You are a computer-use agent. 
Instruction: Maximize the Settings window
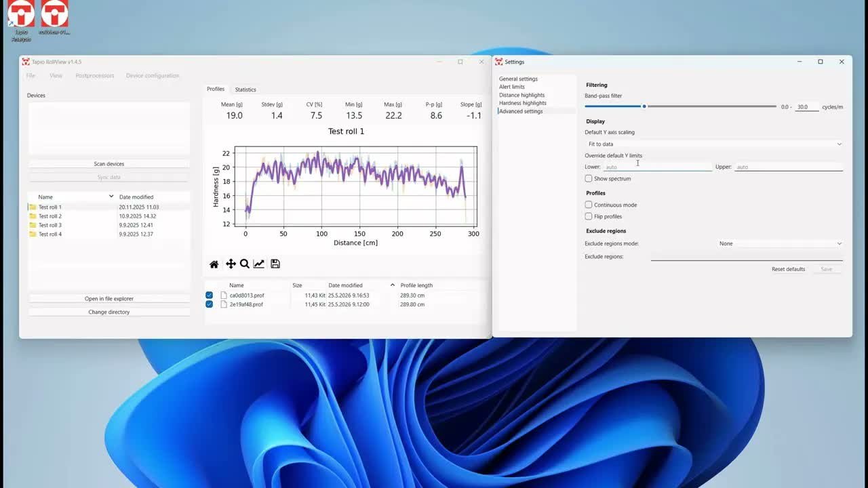(x=820, y=62)
